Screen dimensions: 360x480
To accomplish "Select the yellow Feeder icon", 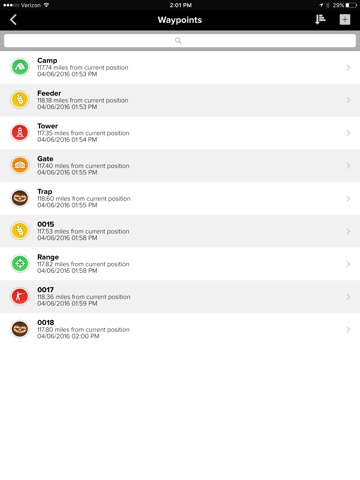I will (20, 100).
